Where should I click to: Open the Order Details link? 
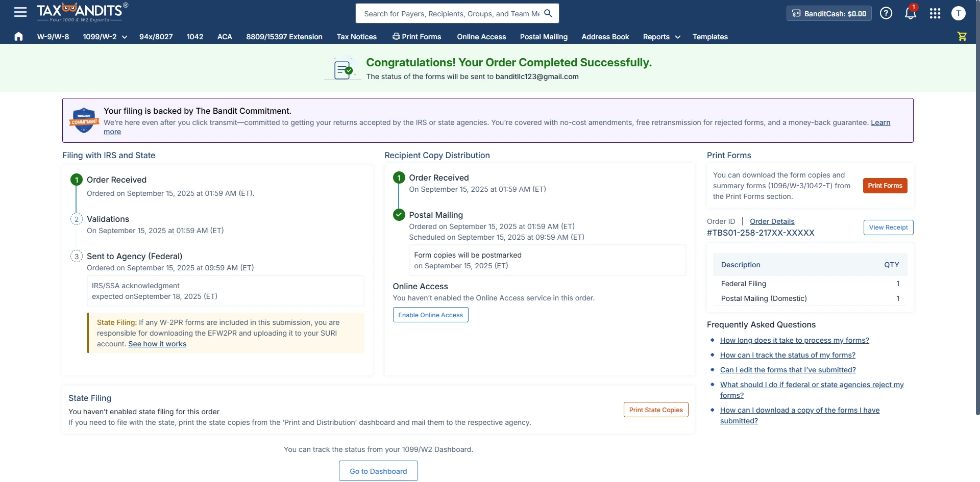tap(772, 221)
